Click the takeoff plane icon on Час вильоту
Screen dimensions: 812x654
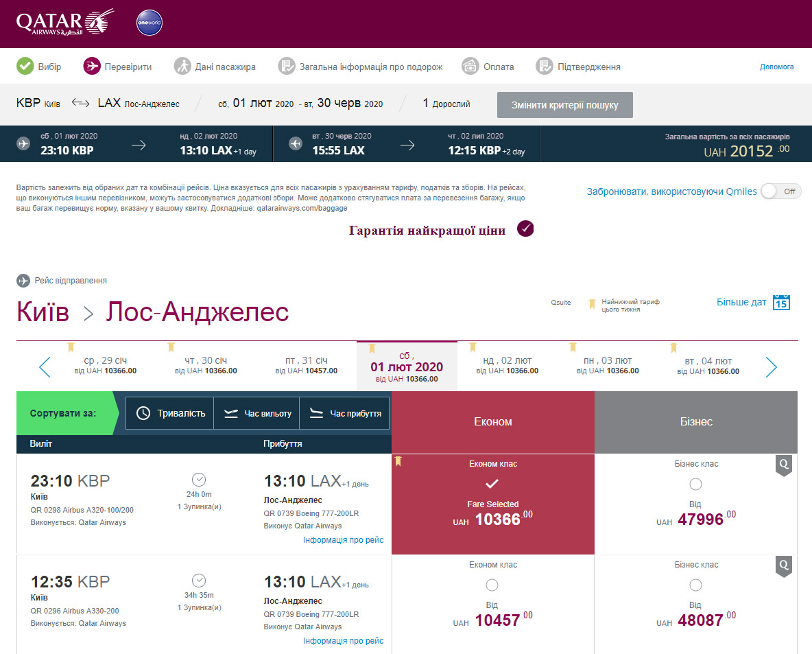(x=231, y=413)
